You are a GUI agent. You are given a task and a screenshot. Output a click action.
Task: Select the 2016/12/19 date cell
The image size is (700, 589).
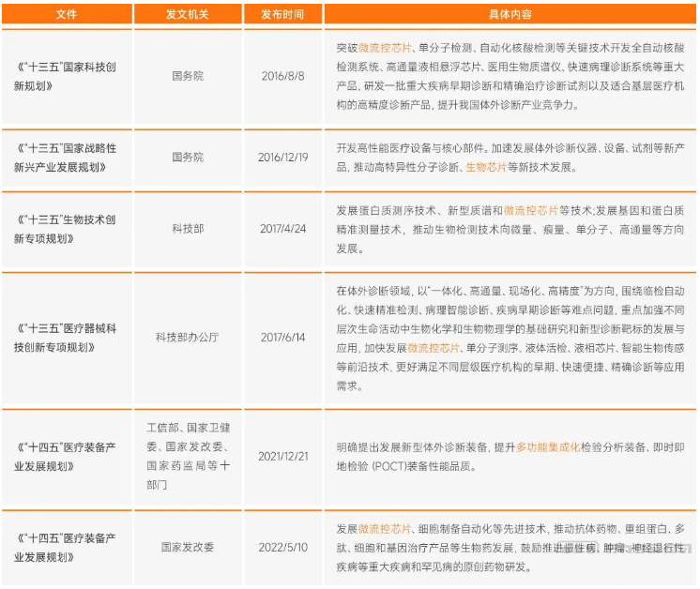(x=282, y=158)
